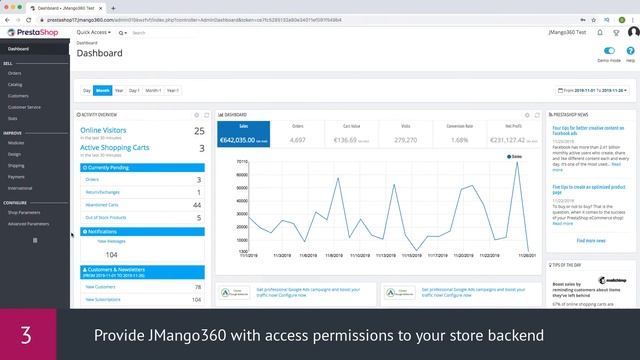Image resolution: width=640 pixels, height=360 pixels.
Task: Open New Subscriptions link
Action: [x=103, y=300]
